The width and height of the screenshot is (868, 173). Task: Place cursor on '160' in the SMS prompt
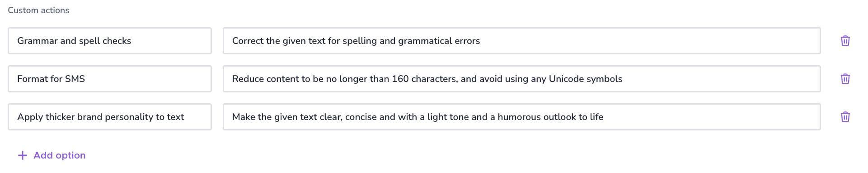point(400,79)
